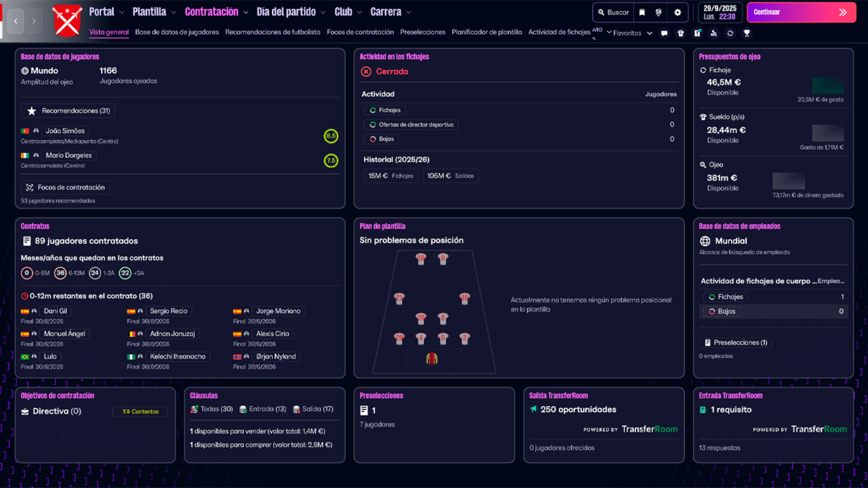868x488 pixels.
Task: Click the bookmark icon beside Buscar
Action: (x=642, y=12)
